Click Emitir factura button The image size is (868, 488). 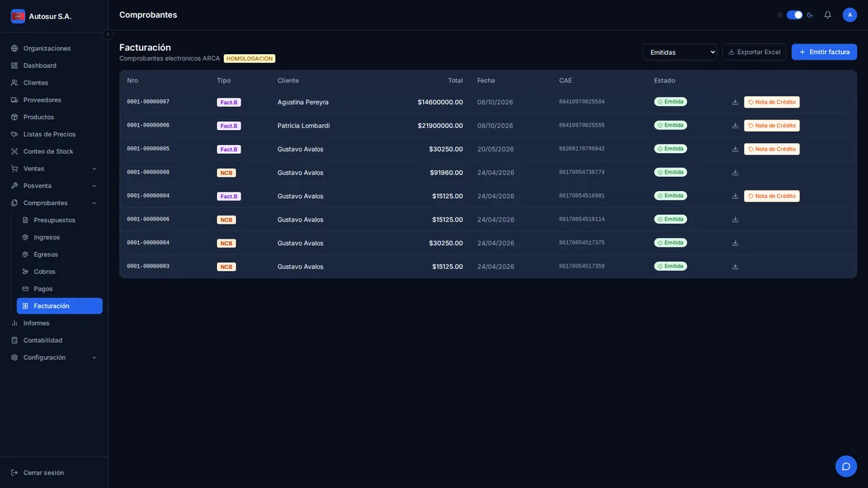click(824, 52)
